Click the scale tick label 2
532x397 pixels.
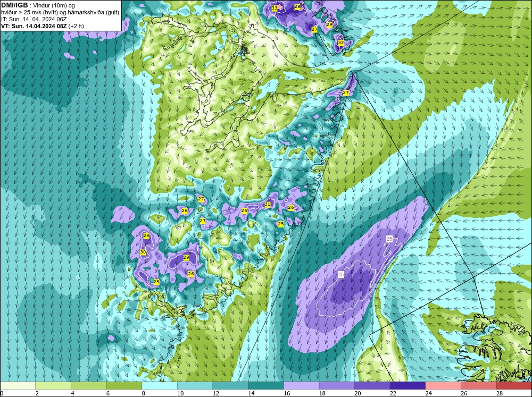(37, 393)
